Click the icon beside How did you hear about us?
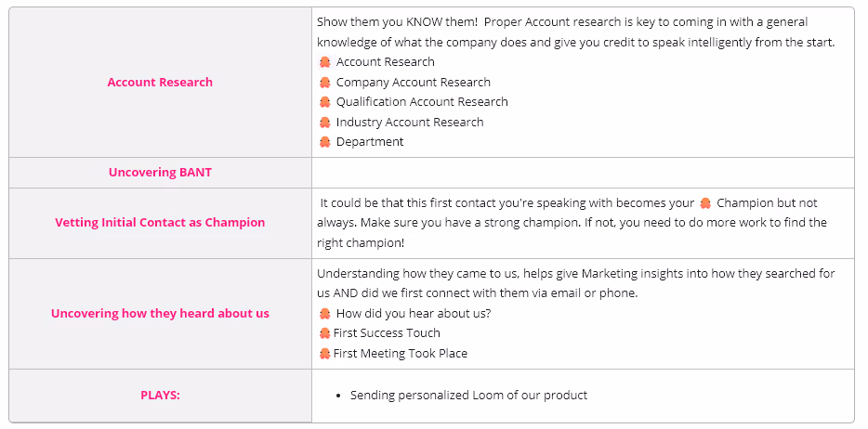The height and width of the screenshot is (429, 868). tap(325, 314)
